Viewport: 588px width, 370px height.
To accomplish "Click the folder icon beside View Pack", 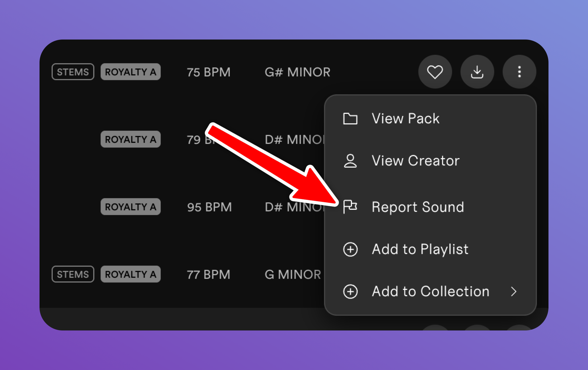I will point(350,118).
